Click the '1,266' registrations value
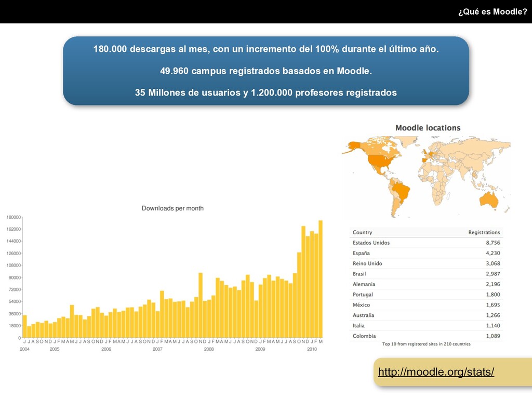 click(493, 315)
